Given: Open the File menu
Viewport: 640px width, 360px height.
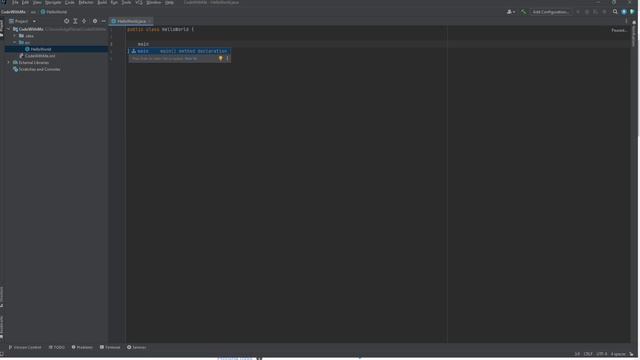Looking at the screenshot, I should pos(15,2).
